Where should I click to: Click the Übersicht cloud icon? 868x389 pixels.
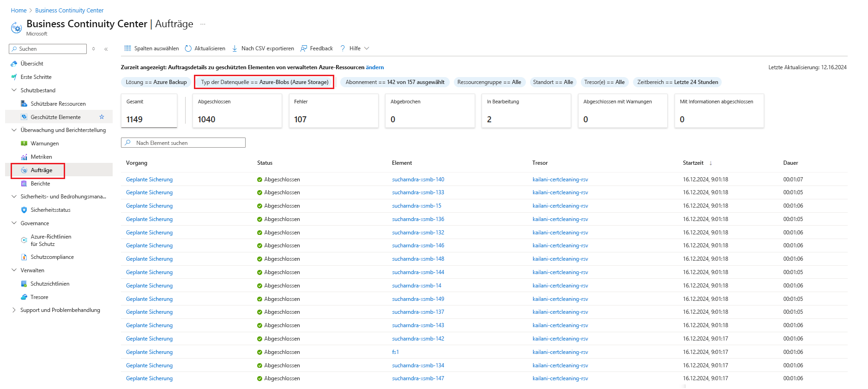14,64
